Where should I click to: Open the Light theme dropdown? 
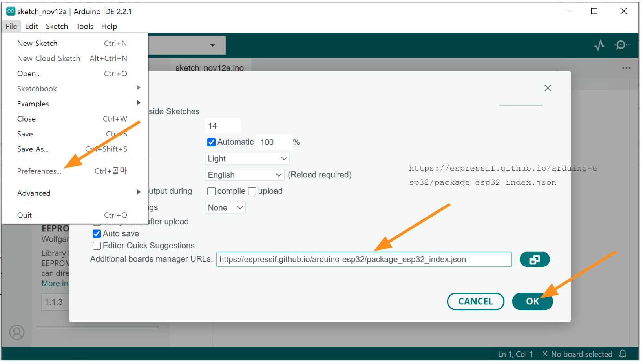[247, 158]
